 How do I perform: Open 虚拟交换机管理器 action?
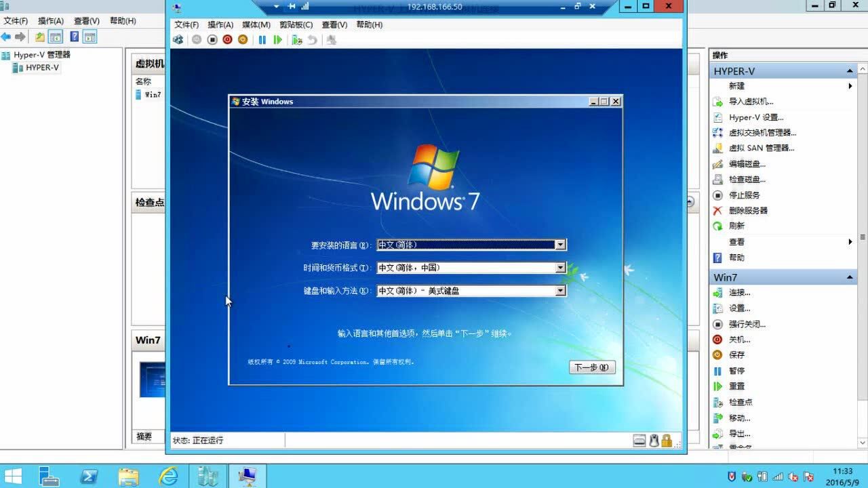(x=762, y=133)
